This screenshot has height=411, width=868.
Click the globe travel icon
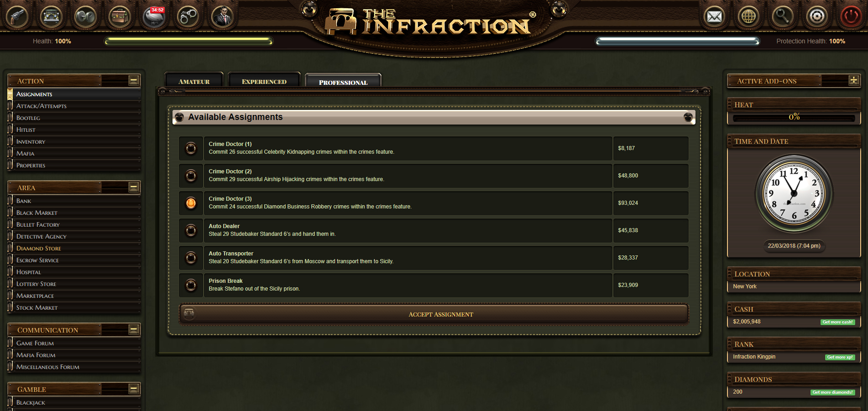[748, 17]
